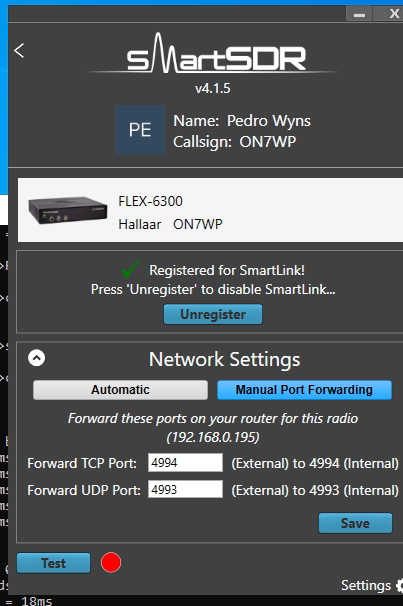This screenshot has width=403, height=606.
Task: Save the port forwarding settings
Action: point(355,523)
